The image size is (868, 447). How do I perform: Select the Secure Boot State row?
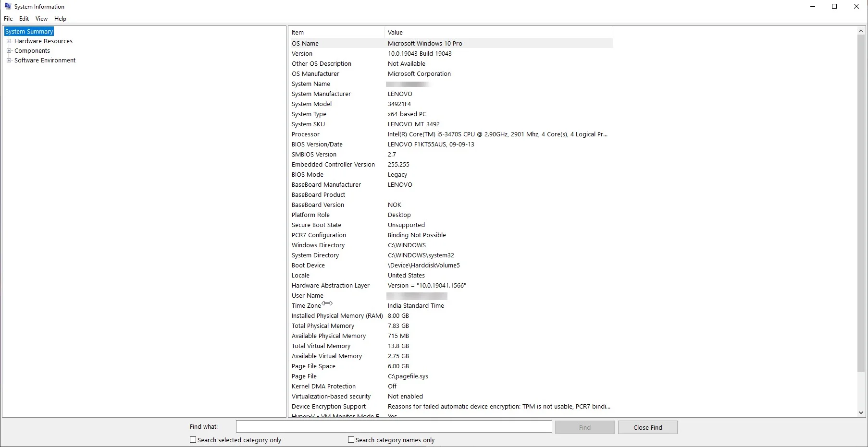click(x=451, y=225)
